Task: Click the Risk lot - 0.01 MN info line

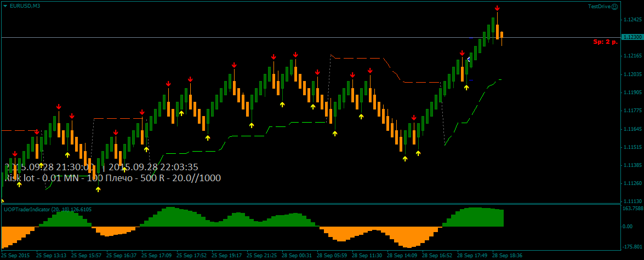Action: pyautogui.click(x=112, y=178)
